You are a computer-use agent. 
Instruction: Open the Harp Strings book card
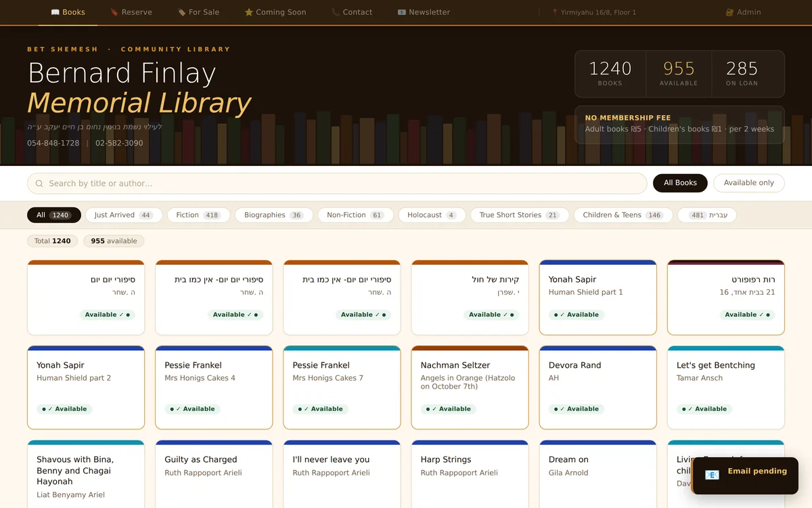click(x=470, y=474)
